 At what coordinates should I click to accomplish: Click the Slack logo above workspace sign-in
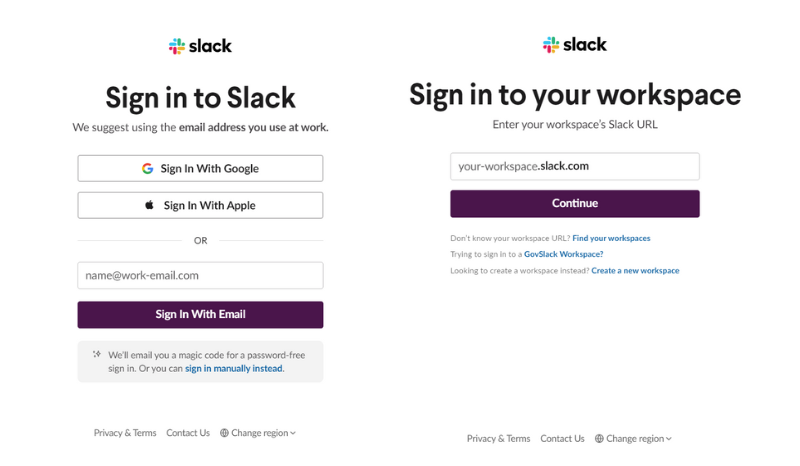pos(574,44)
